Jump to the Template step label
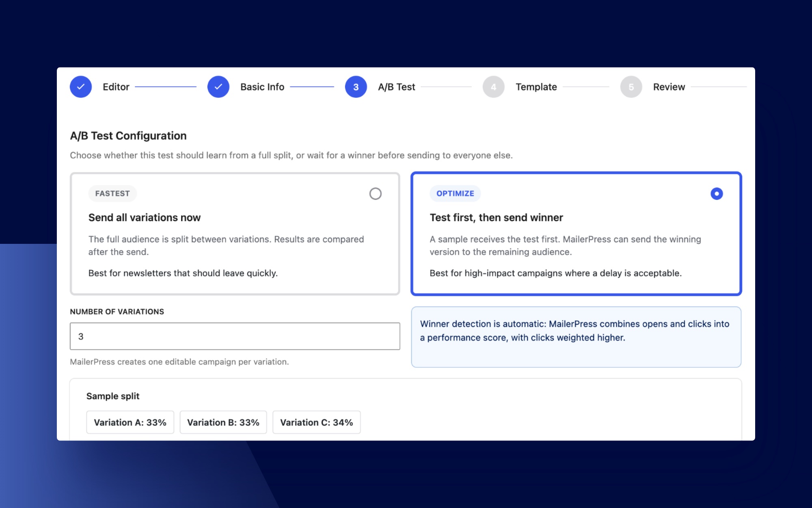This screenshot has width=812, height=508. 536,87
